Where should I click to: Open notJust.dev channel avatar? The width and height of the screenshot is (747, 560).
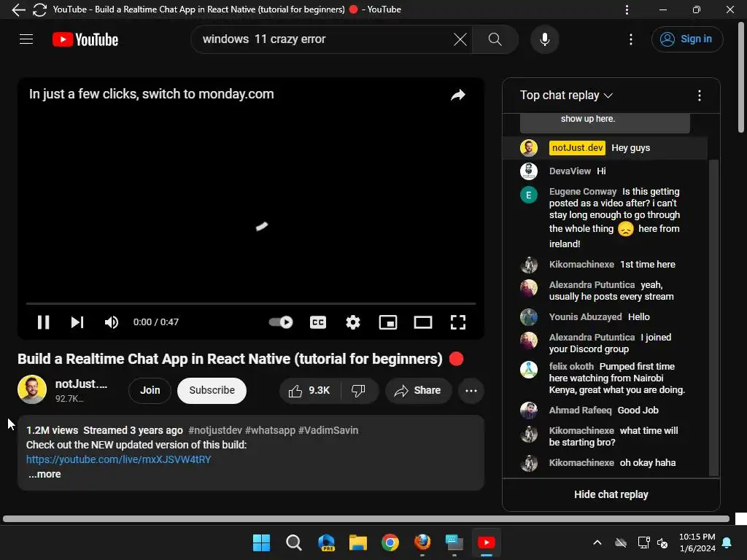32,389
